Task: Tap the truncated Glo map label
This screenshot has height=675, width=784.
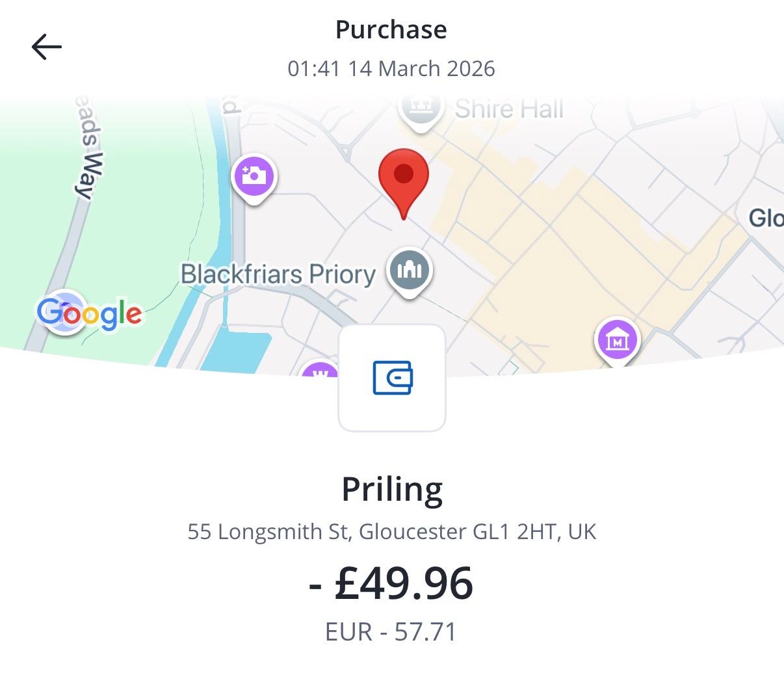Action: click(x=766, y=218)
